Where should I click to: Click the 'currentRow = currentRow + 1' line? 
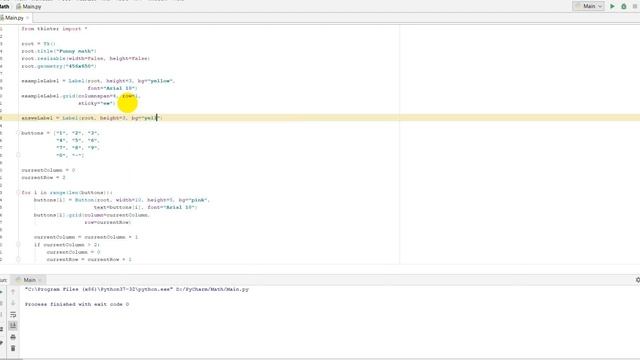pyautogui.click(x=89, y=260)
